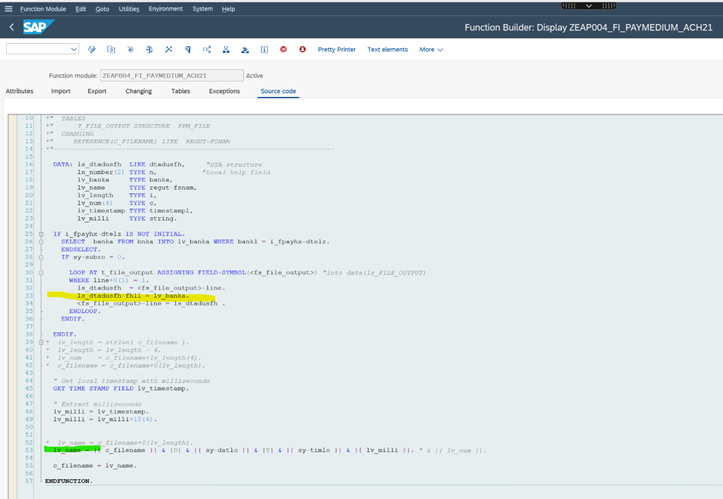This screenshot has width=723, height=499.
Task: Collapse the header using the top chevron handle
Action: [x=589, y=6]
